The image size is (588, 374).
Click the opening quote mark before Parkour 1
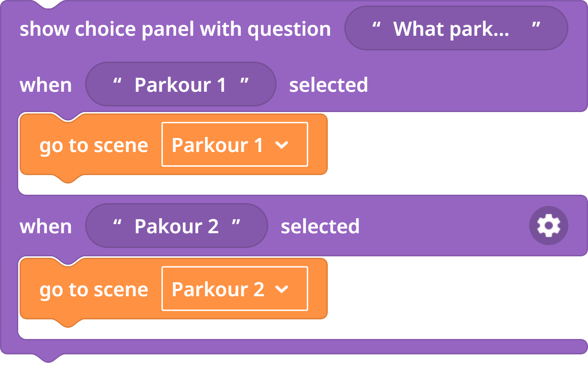[117, 81]
